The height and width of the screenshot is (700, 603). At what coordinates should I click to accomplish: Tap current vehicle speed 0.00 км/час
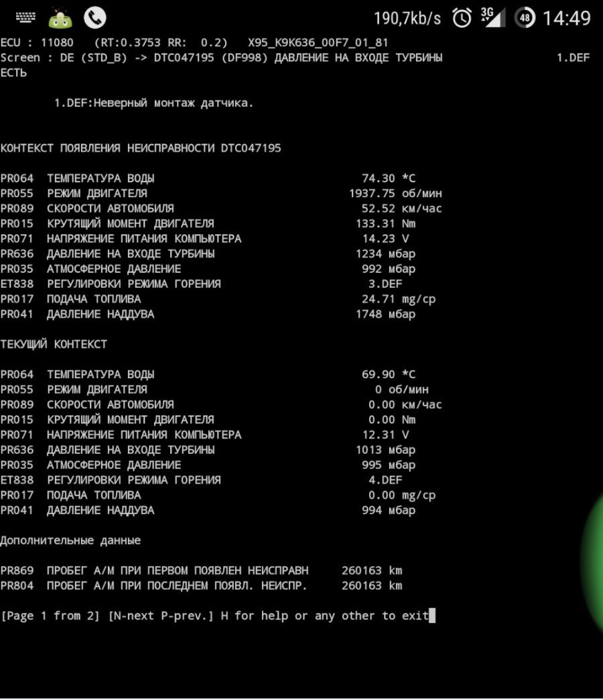coord(405,405)
